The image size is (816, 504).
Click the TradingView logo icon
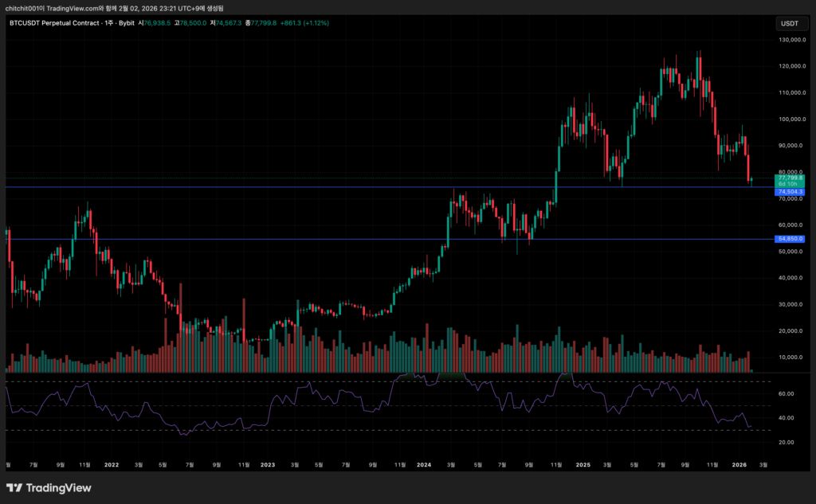pos(14,488)
